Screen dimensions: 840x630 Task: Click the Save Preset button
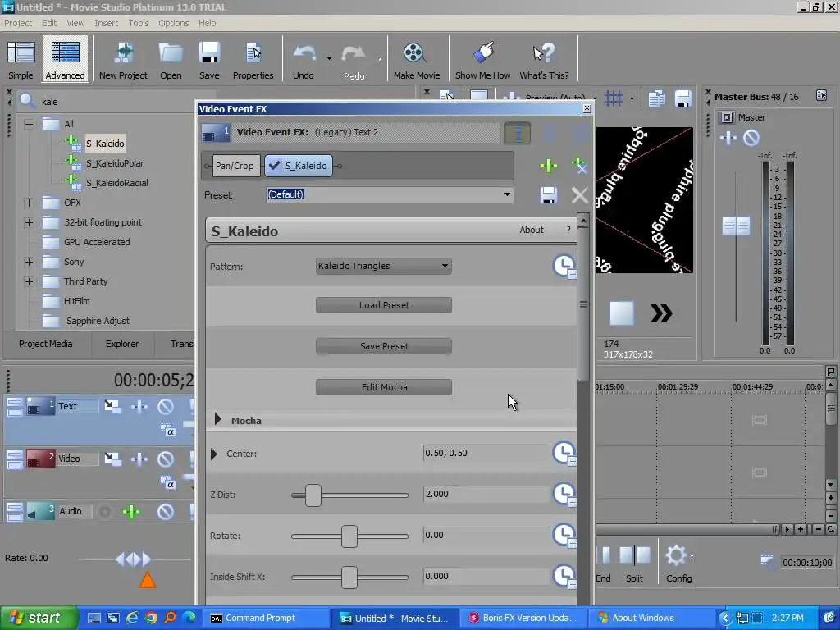[x=384, y=347]
